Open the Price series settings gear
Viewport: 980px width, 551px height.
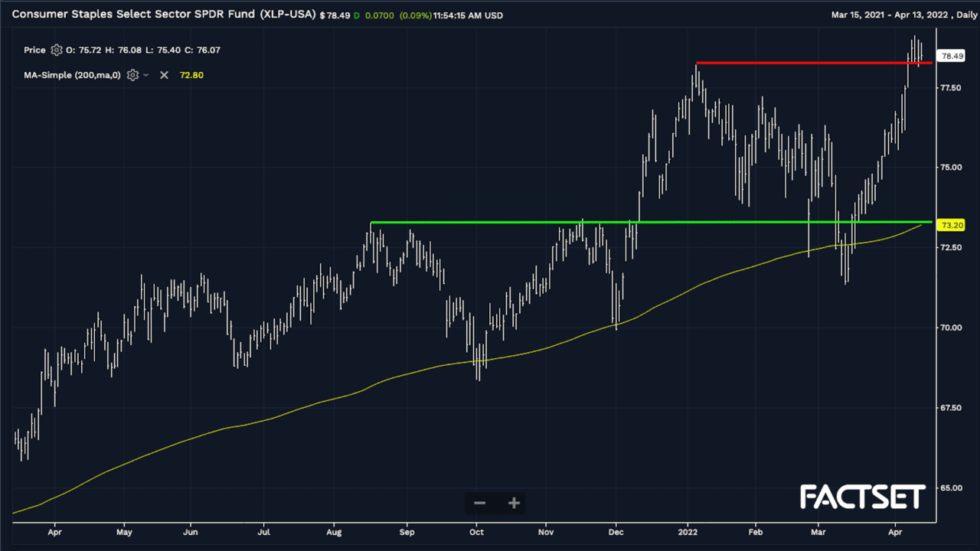[x=57, y=51]
